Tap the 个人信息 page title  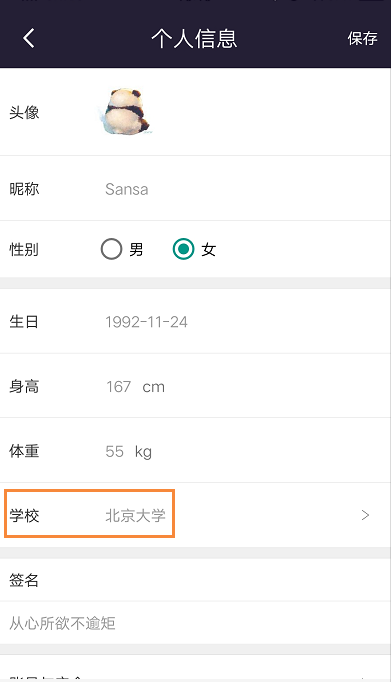(x=194, y=38)
